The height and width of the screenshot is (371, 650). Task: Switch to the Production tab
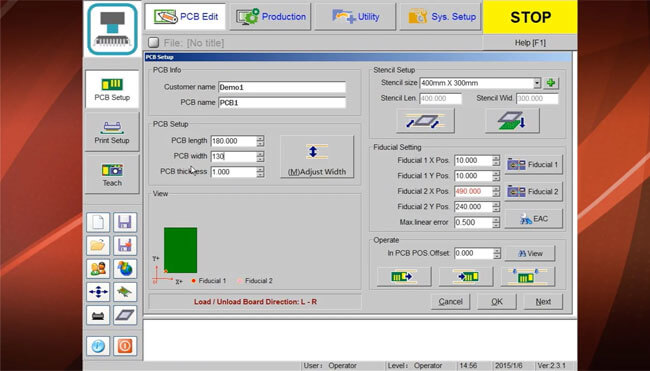click(x=270, y=17)
